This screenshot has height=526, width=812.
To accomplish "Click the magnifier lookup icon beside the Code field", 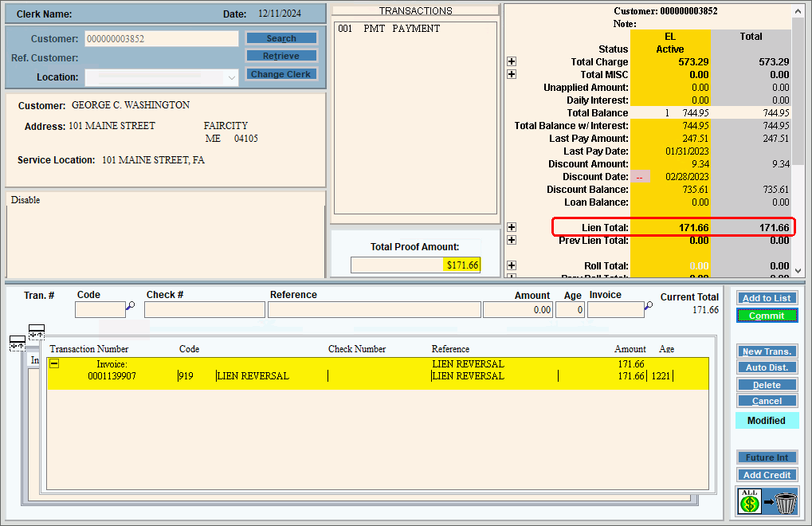I will click(x=131, y=306).
